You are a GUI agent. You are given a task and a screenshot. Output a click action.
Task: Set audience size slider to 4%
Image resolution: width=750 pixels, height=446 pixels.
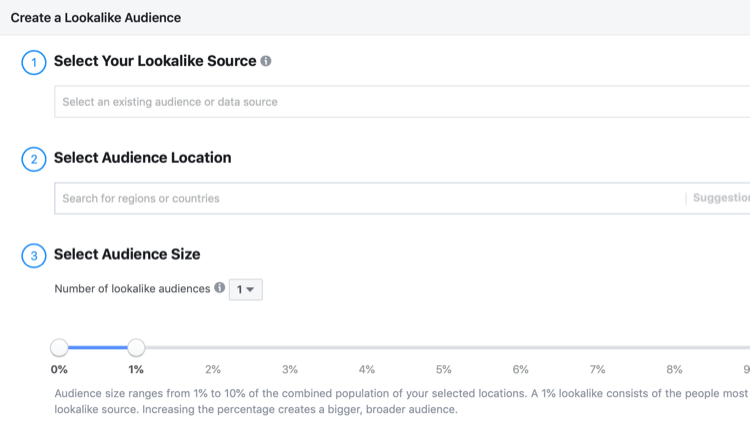click(367, 348)
